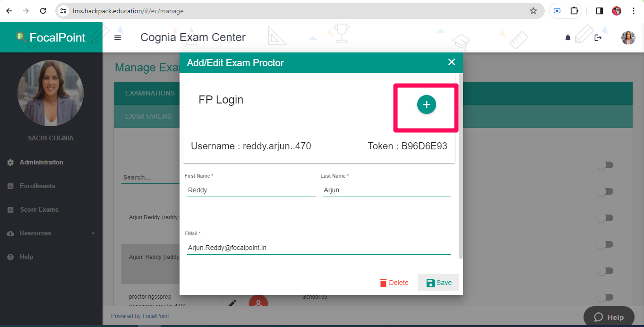Open Enrollments in the sidebar
644x327 pixels.
point(37,186)
